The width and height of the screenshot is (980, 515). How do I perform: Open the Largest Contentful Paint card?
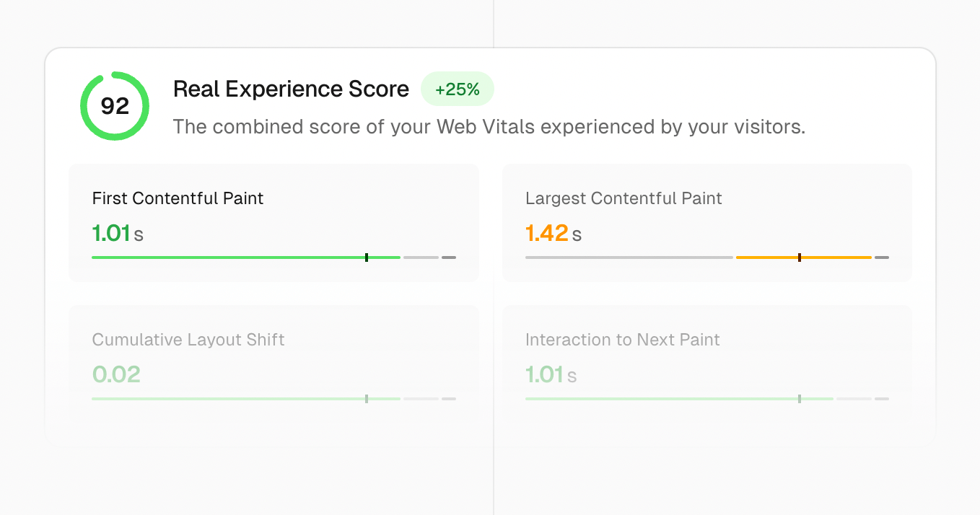tap(706, 222)
